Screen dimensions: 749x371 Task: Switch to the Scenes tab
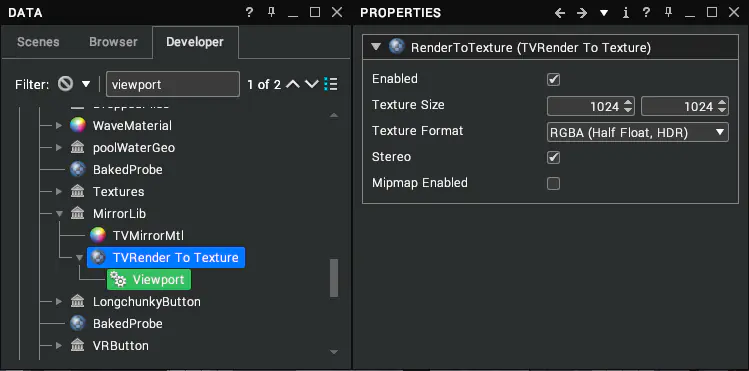[38, 42]
